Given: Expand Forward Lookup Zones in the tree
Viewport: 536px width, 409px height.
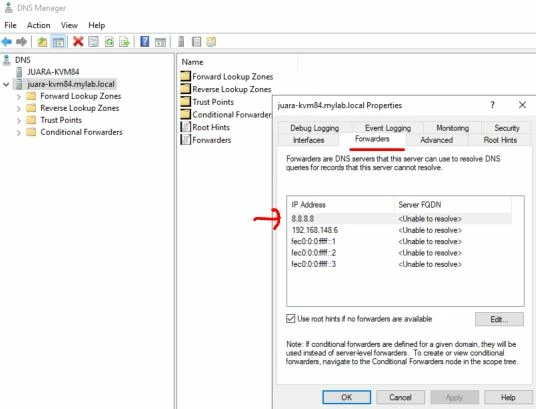Looking at the screenshot, I should click(18, 97).
